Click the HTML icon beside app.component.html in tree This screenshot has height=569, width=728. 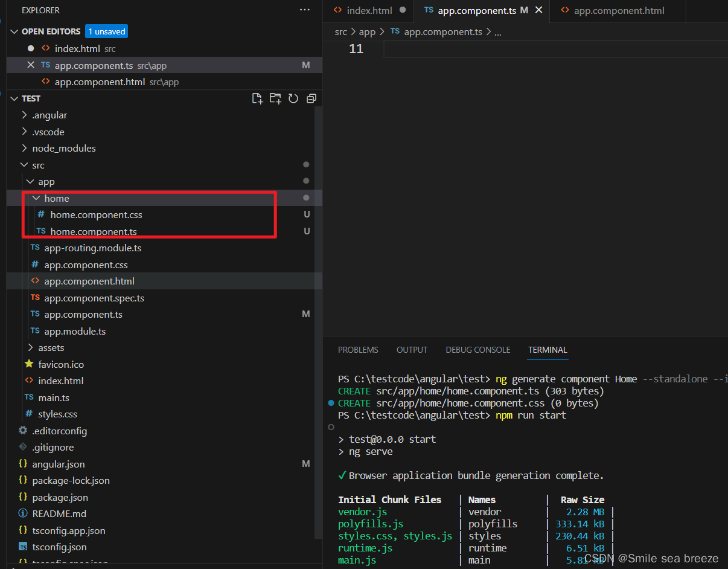tap(35, 281)
